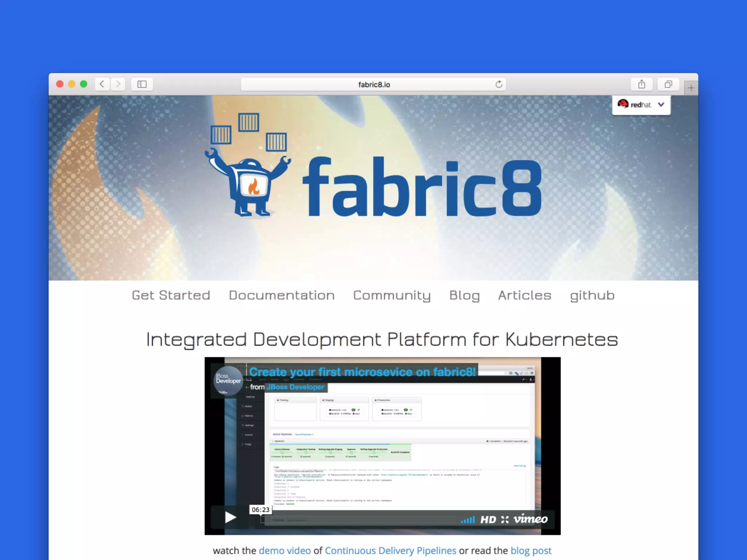The image size is (747, 560).
Task: Open the Blog navigation link
Action: (464, 295)
